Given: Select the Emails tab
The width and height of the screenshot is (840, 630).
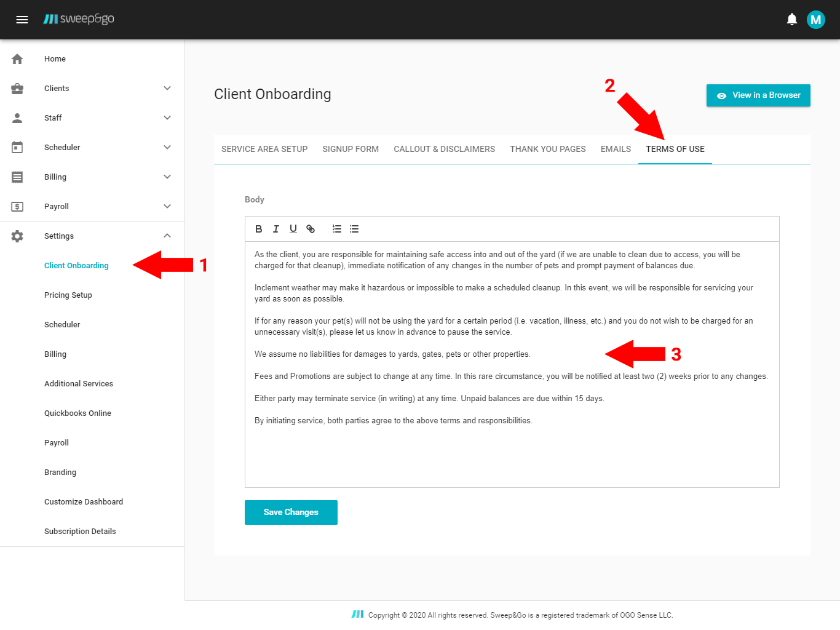Looking at the screenshot, I should [x=616, y=150].
